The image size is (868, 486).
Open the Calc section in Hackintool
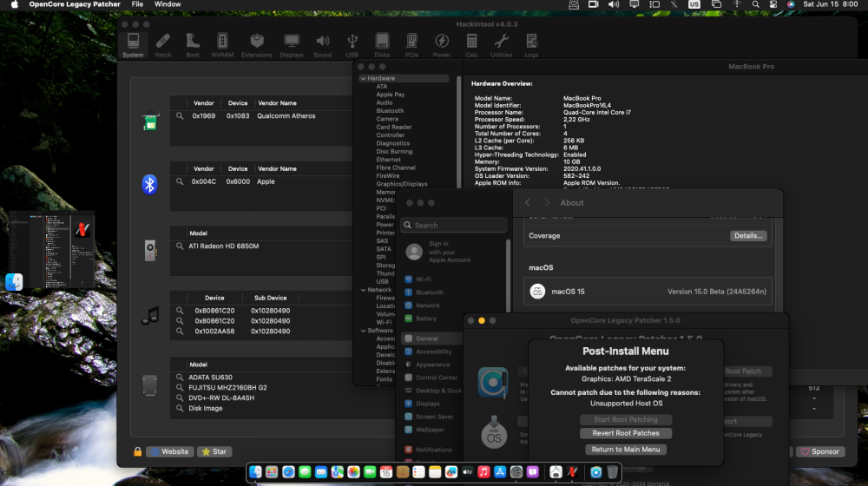471,45
